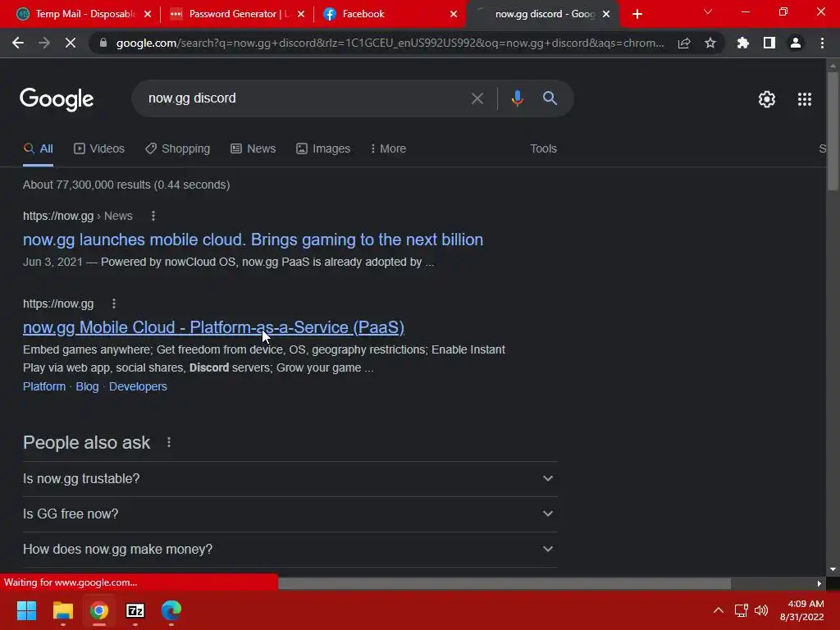Launch Microsoft Edge from taskbar
Image resolution: width=840 pixels, height=630 pixels.
[x=171, y=610]
